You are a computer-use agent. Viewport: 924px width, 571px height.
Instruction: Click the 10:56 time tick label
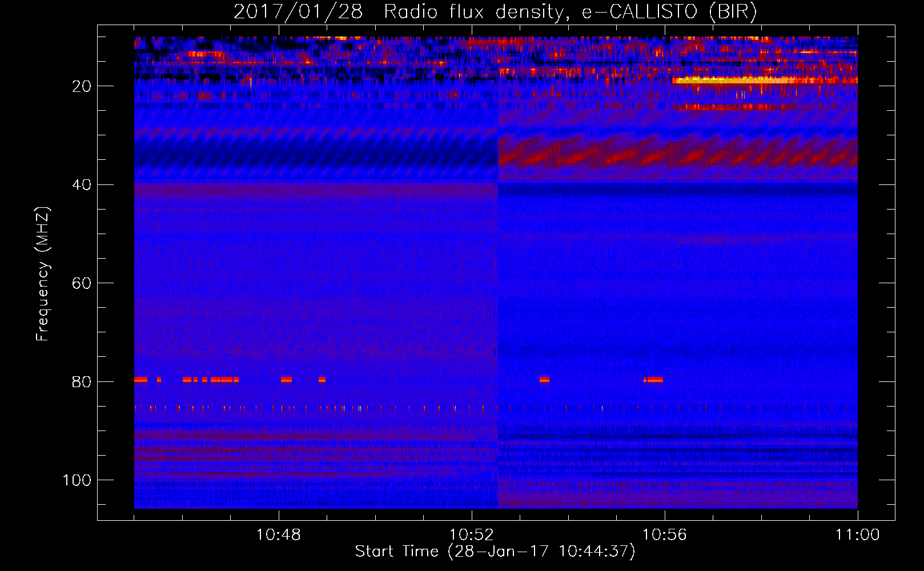click(x=665, y=535)
